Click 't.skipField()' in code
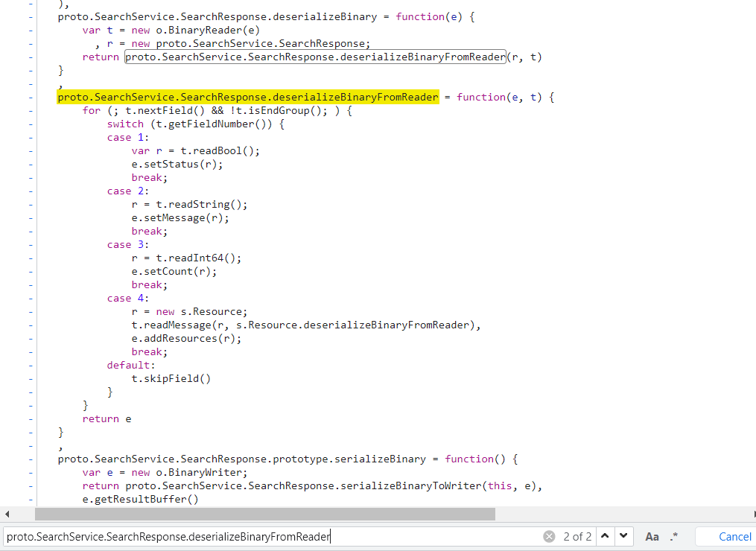The width and height of the screenshot is (756, 551). click(x=171, y=378)
